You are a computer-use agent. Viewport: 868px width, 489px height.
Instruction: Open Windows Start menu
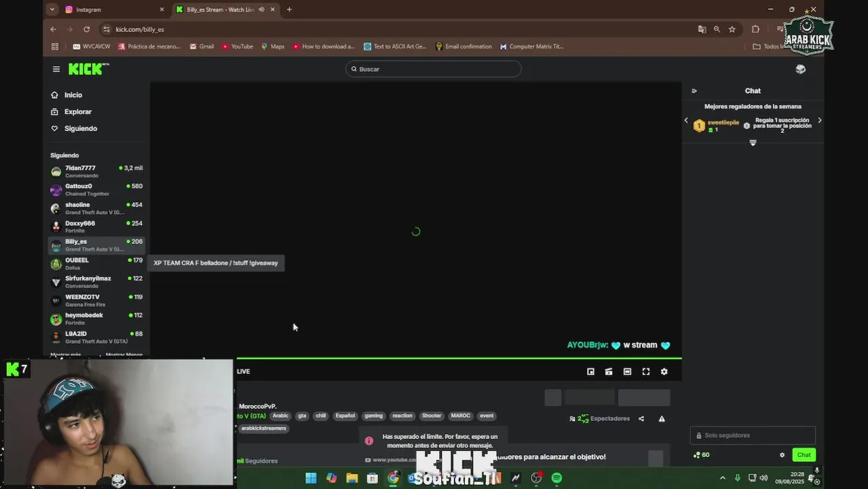tap(311, 478)
